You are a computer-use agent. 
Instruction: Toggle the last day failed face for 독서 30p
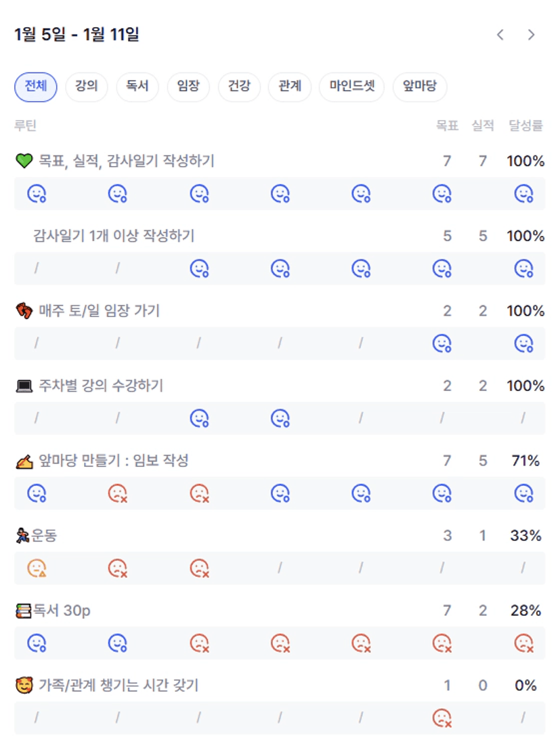click(x=524, y=642)
